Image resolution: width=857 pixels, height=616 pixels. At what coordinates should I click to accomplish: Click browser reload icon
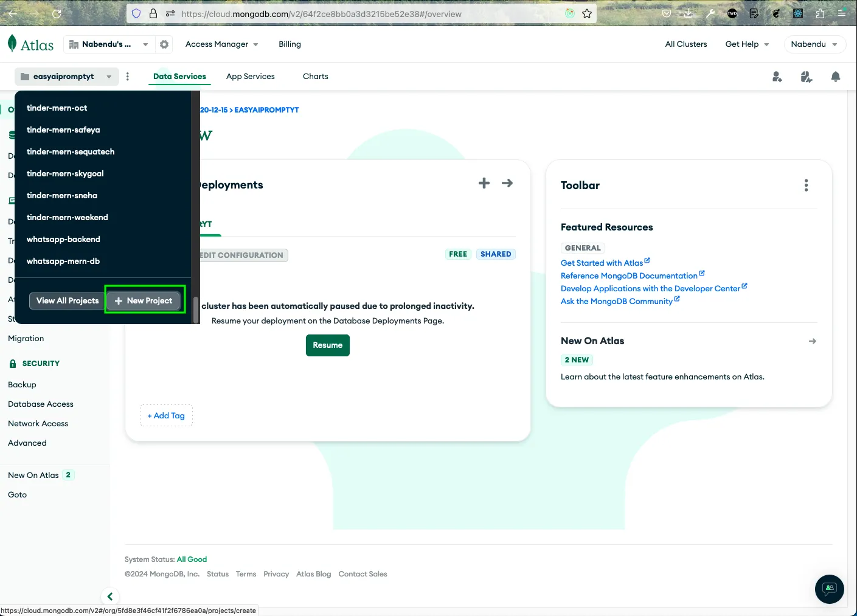(x=57, y=13)
